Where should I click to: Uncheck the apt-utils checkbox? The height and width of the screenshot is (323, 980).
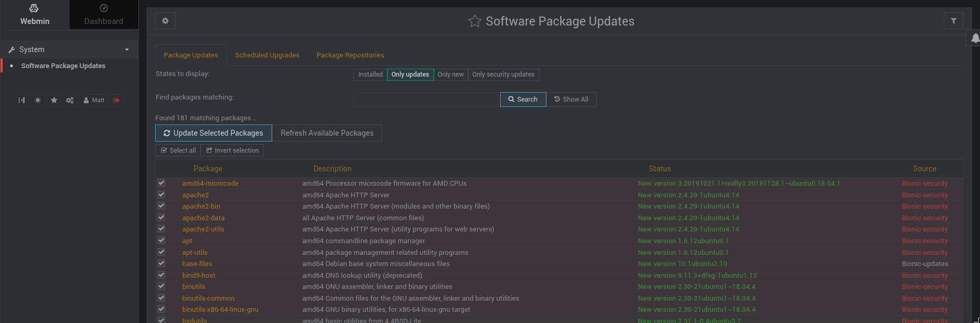click(161, 252)
